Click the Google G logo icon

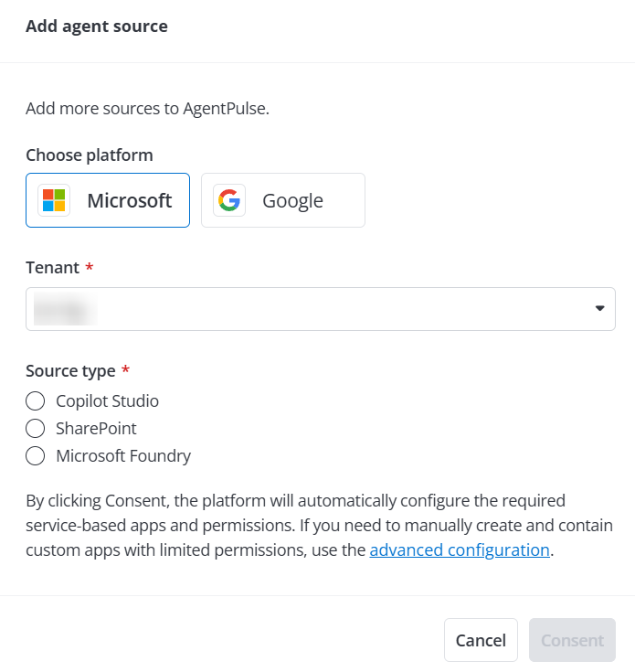tap(229, 200)
